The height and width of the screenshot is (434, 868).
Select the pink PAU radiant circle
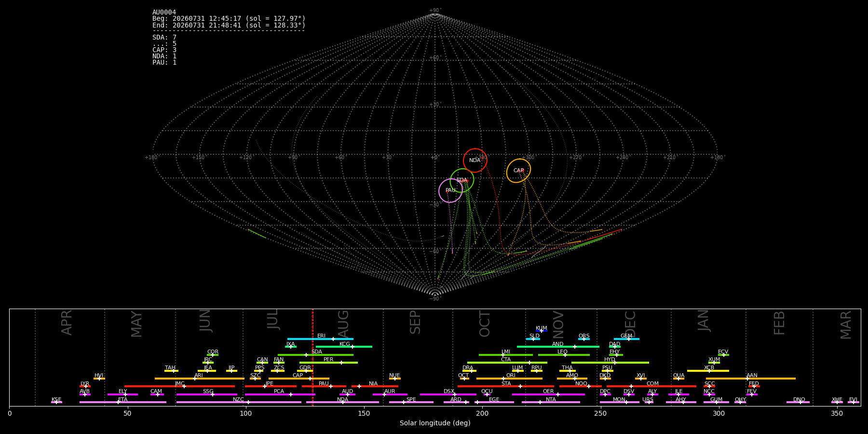click(450, 190)
